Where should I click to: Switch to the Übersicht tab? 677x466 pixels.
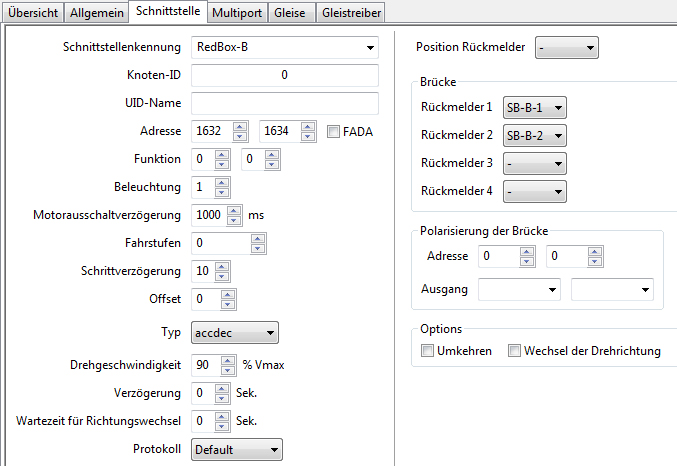click(x=33, y=11)
